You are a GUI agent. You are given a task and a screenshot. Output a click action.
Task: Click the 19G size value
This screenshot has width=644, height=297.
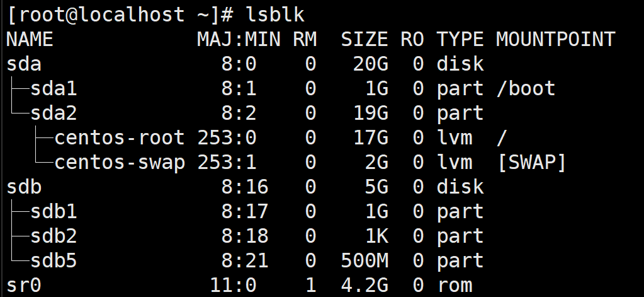[370, 113]
